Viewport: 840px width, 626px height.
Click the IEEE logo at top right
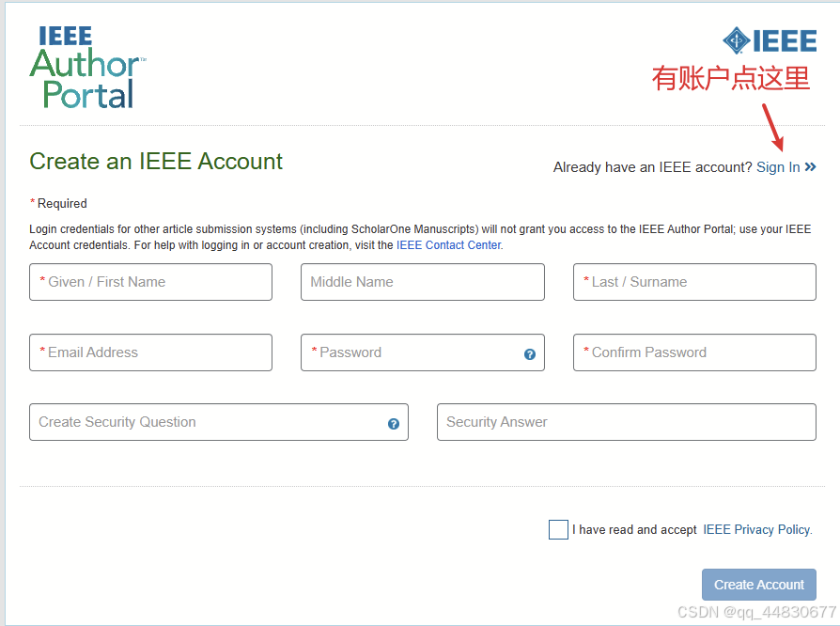770,40
